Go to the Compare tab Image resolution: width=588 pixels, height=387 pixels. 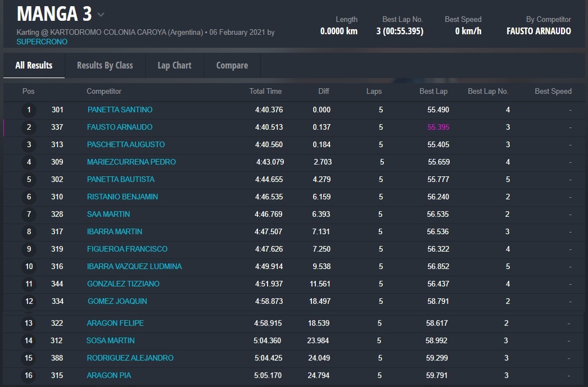pyautogui.click(x=232, y=65)
